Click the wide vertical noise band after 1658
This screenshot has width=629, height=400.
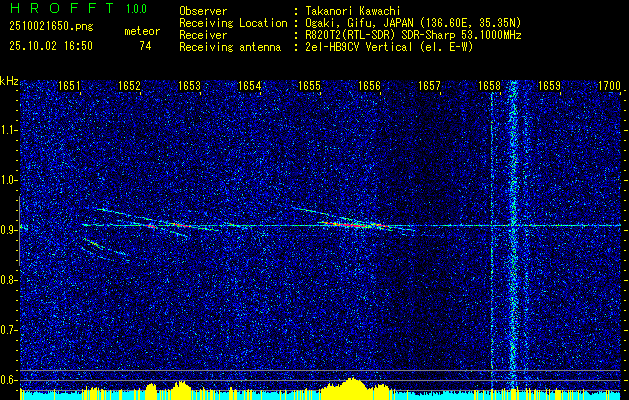pos(513,235)
